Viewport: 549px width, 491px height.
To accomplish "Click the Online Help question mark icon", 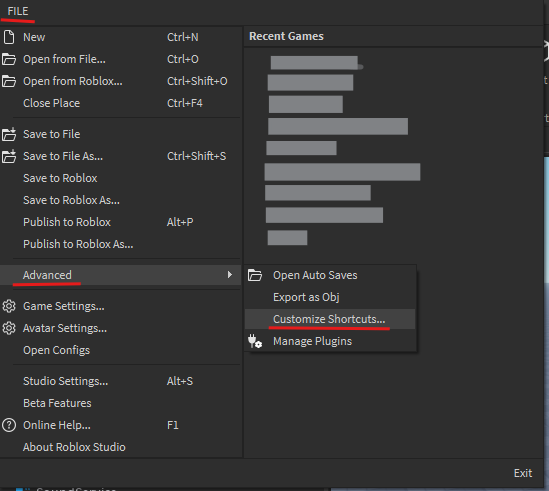I will tap(9, 425).
